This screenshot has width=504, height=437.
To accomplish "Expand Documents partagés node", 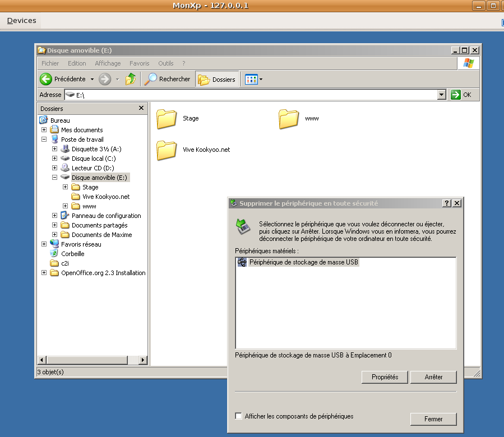I will click(x=54, y=225).
